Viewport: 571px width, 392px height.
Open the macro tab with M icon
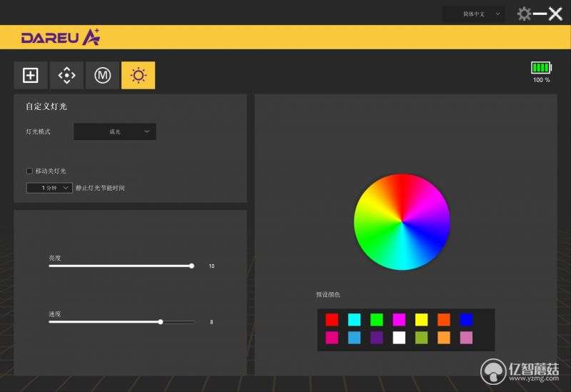(x=102, y=76)
